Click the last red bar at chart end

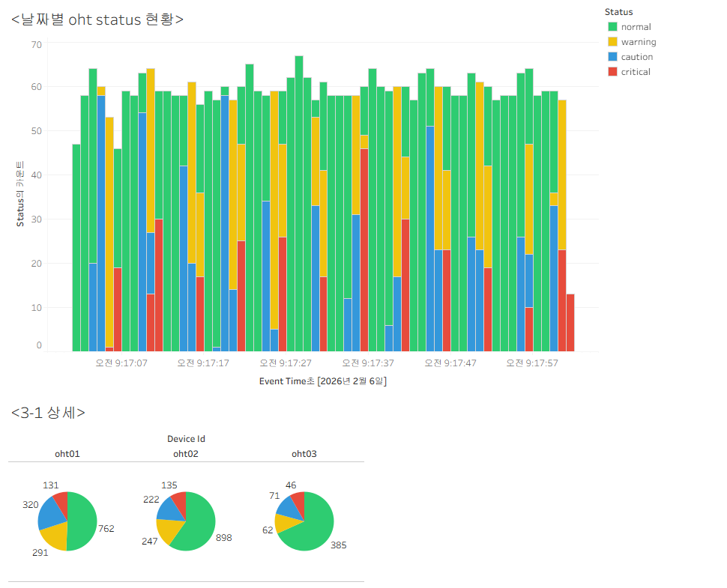570,323
